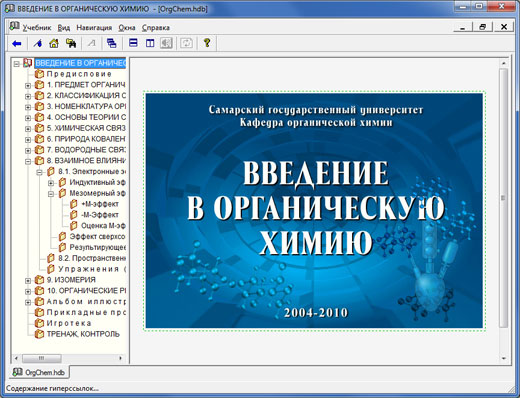Click the grayed refresh toolbar icon
The height and width of the screenshot is (398, 520).
[x=186, y=43]
